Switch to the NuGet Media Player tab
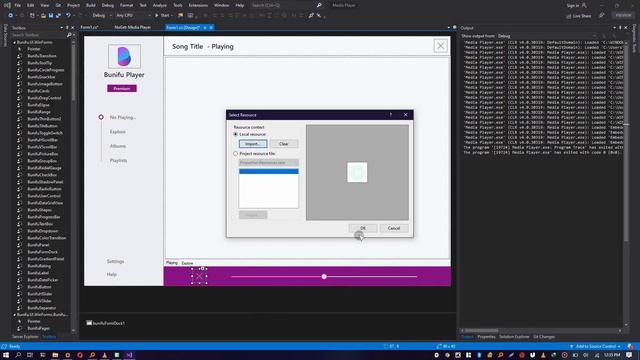This screenshot has height=360, width=640. 132,27
